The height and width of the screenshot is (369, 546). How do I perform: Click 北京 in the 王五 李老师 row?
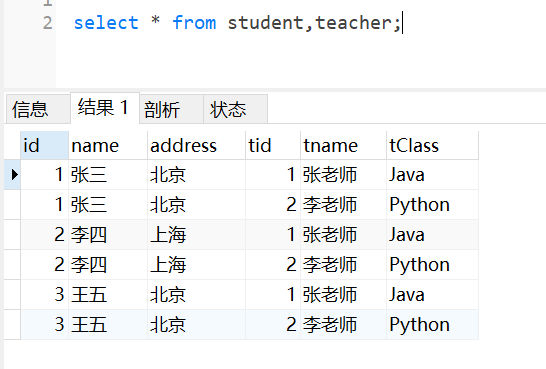pyautogui.click(x=196, y=324)
